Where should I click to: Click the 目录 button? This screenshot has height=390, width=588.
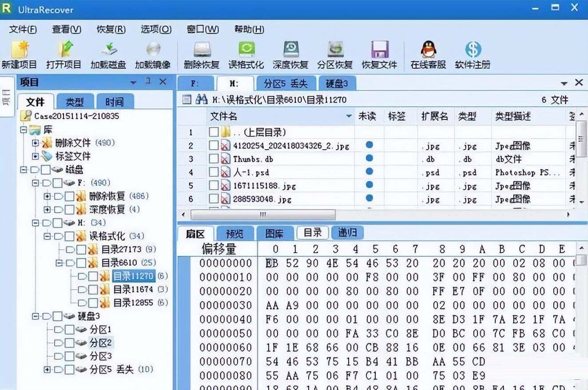pos(313,232)
